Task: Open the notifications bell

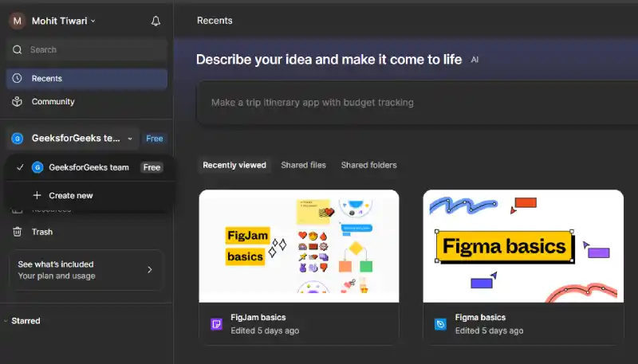Action: click(x=156, y=22)
